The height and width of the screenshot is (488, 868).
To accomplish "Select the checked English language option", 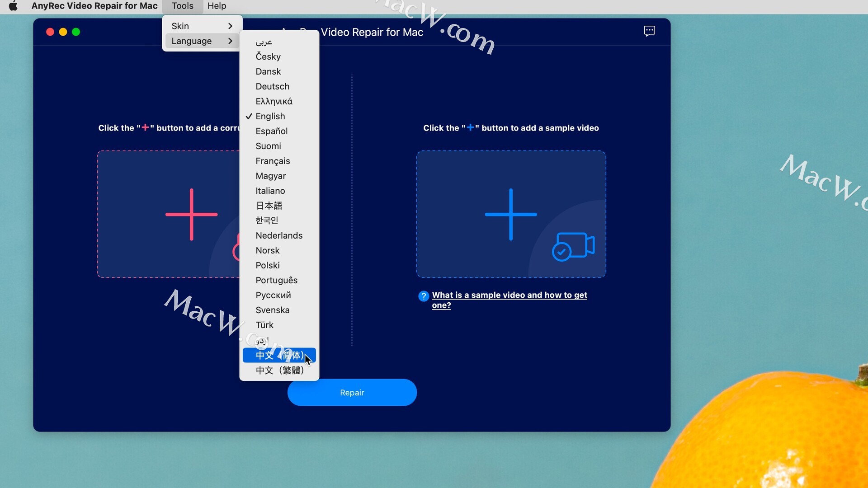I will (x=279, y=116).
